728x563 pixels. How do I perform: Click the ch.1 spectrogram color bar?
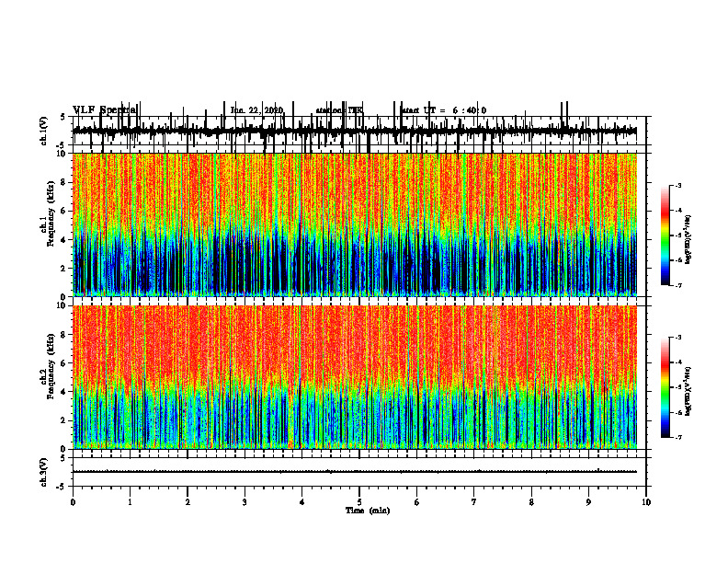(665, 235)
